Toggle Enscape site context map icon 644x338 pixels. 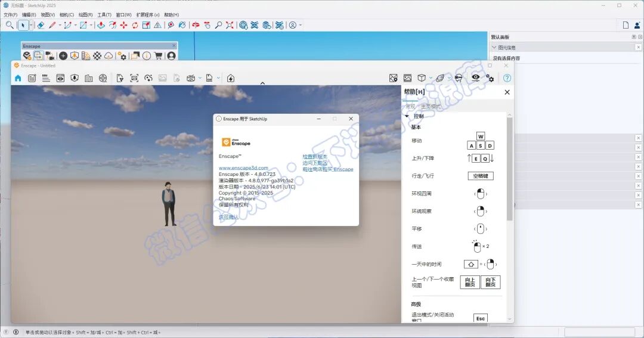pyautogui.click(x=394, y=78)
